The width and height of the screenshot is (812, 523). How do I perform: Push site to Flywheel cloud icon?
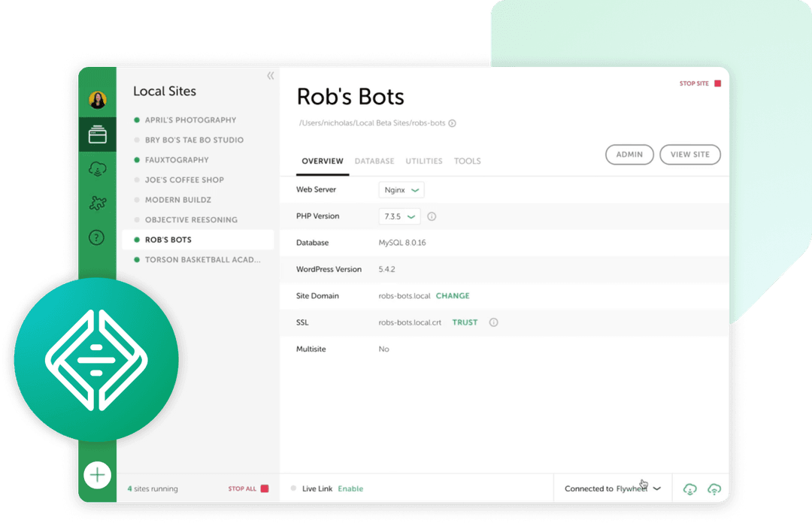714,488
